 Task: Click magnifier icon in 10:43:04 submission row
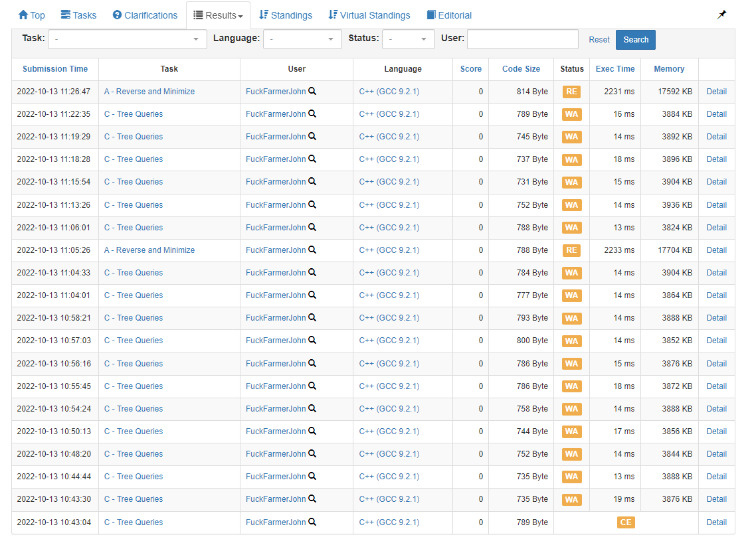[x=312, y=522]
